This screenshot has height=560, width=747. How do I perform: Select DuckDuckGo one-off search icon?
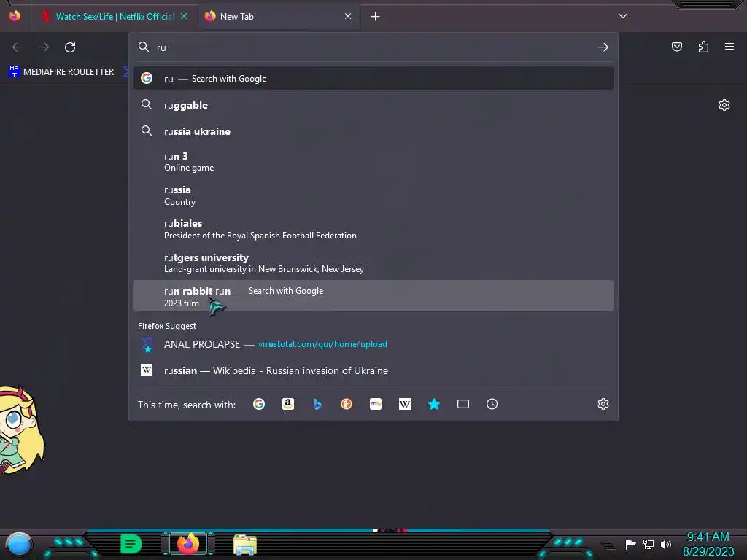coord(347,404)
